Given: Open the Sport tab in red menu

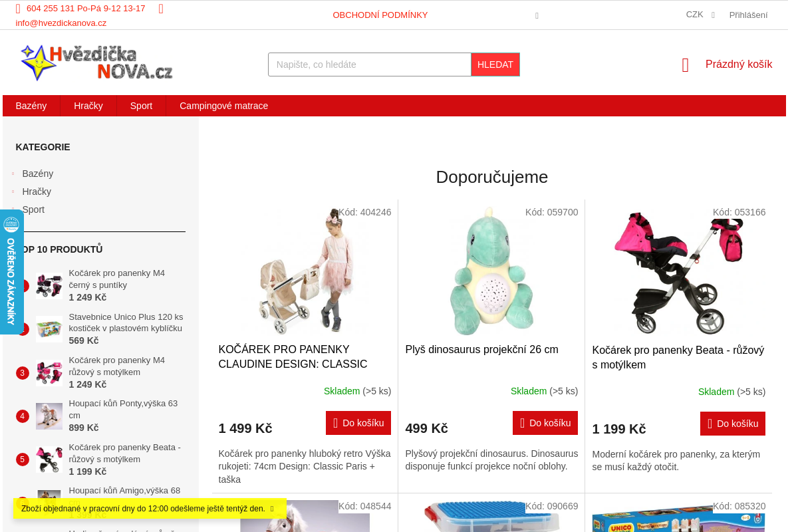Looking at the screenshot, I should pos(141,106).
